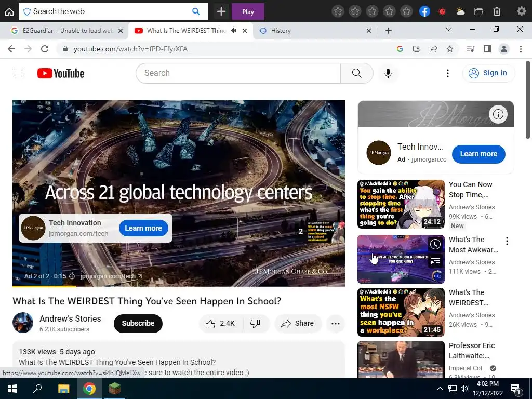Image resolution: width=532 pixels, height=399 pixels.
Task: Open more actions ellipsis under video
Action: (336, 323)
